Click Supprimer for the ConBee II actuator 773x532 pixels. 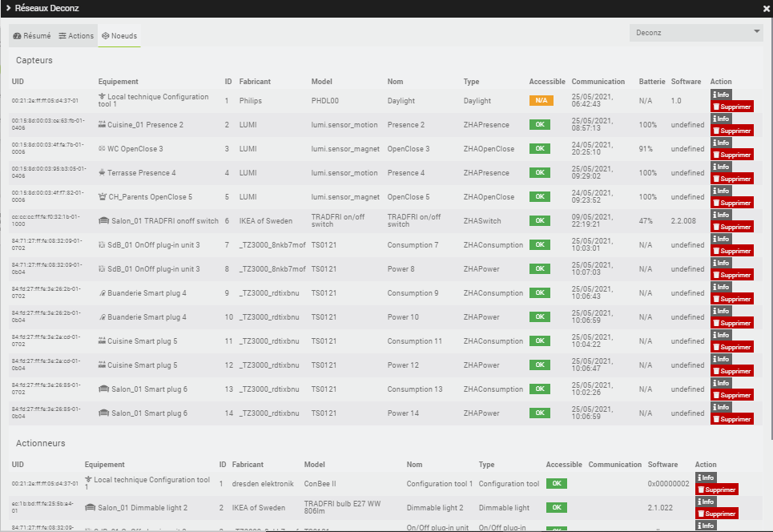tap(717, 490)
